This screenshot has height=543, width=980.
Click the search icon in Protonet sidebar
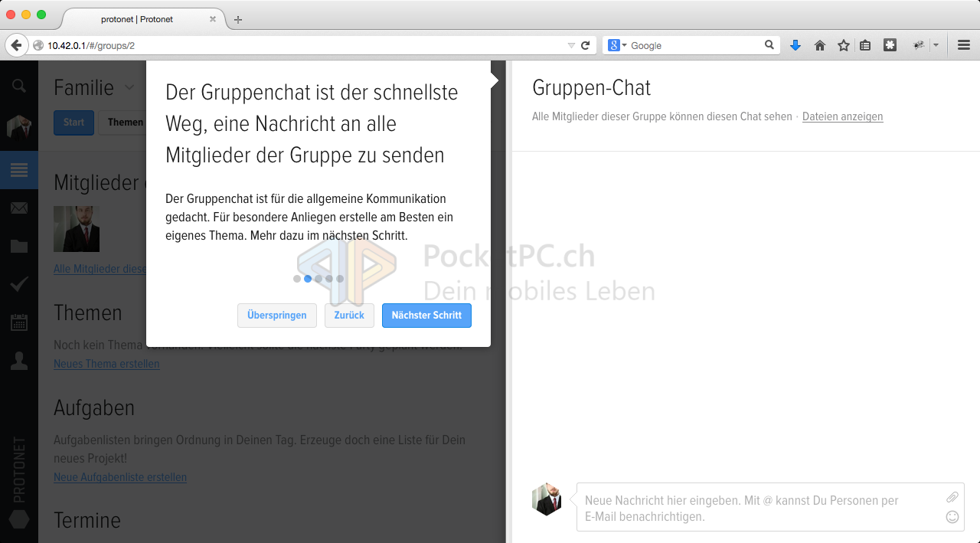pos(18,87)
